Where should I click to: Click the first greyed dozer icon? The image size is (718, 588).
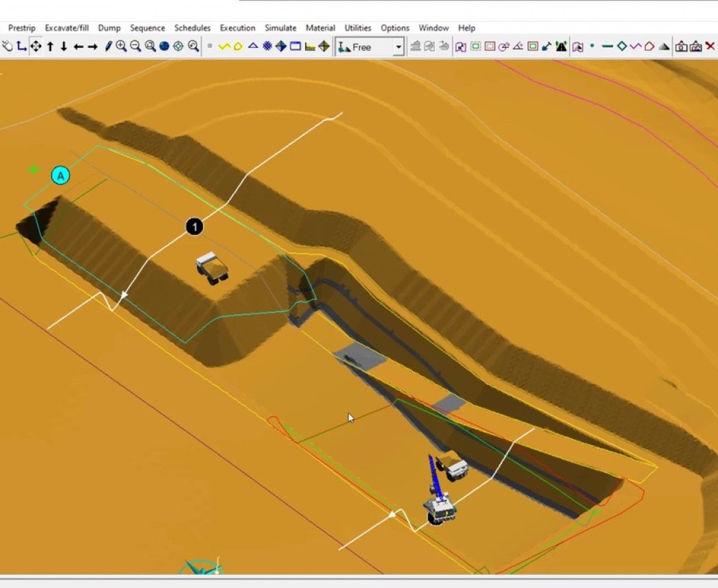point(415,46)
